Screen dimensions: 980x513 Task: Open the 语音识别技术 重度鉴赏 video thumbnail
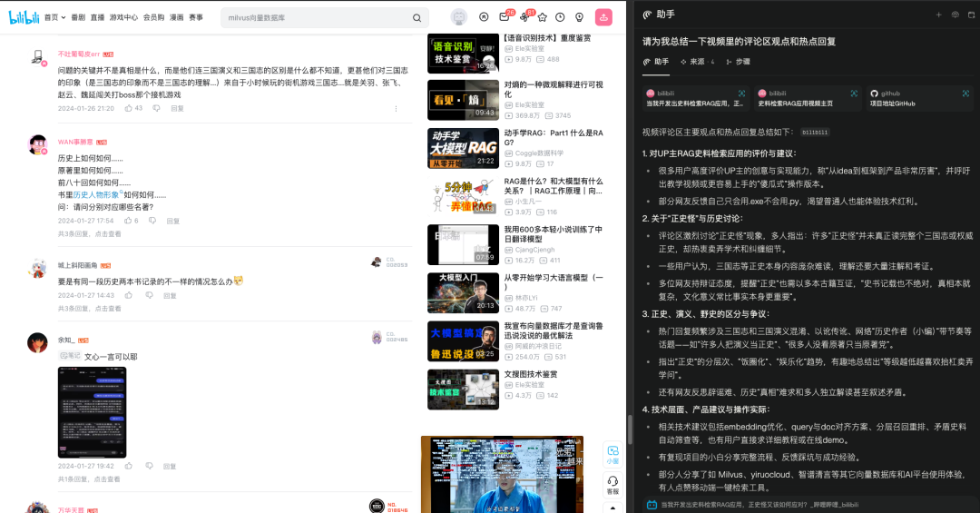(x=463, y=54)
